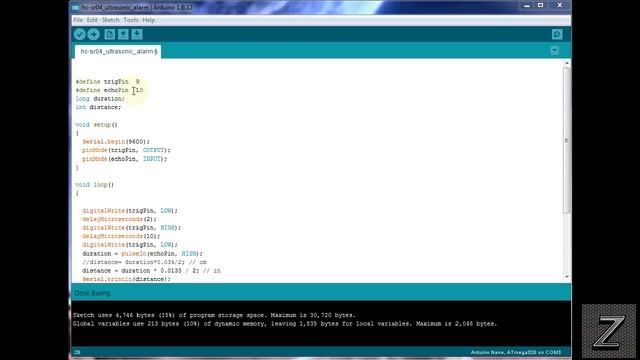Save the sketch with the down-arrow icon
Viewport: 640px width, 360px height.
coord(137,34)
